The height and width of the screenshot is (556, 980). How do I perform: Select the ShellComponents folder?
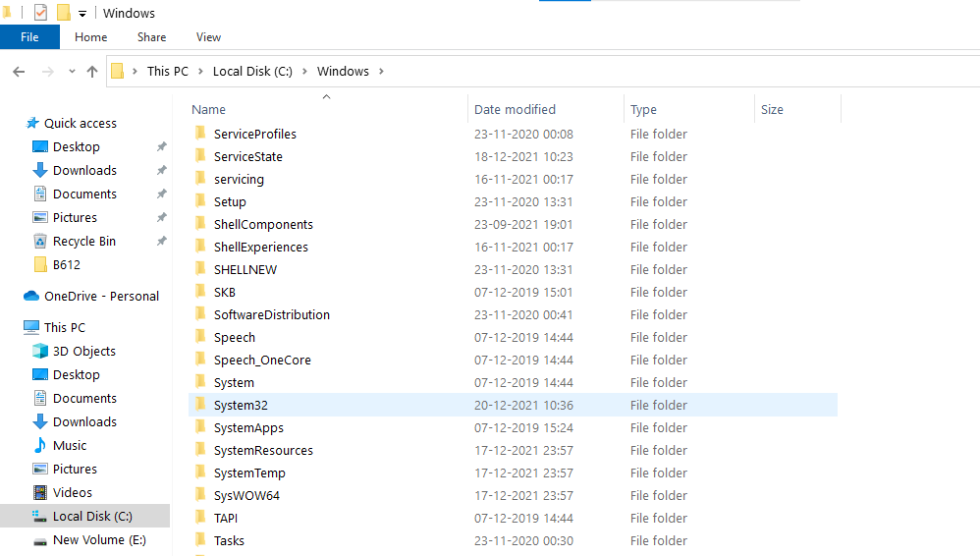263,225
